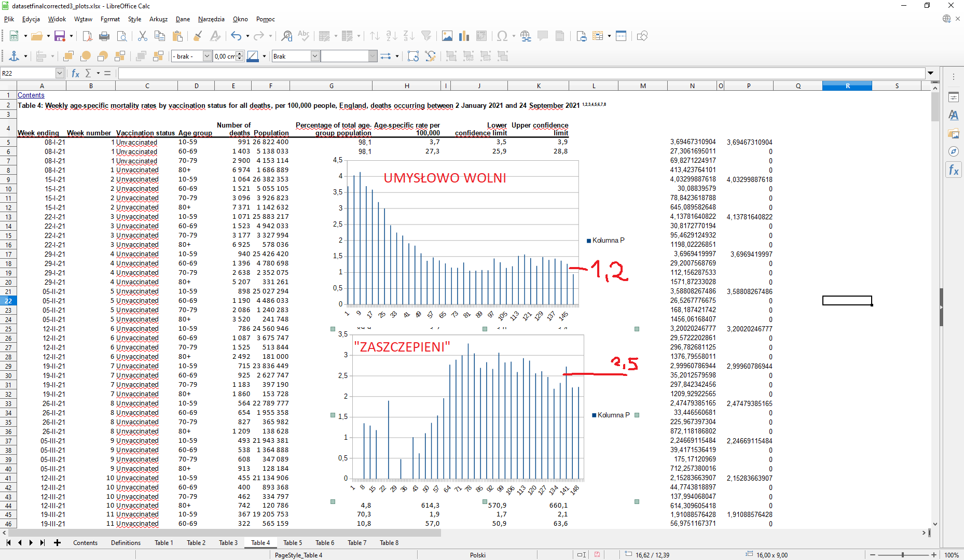Expand the formula bar with arrow
Screen dimensions: 964x560
point(931,73)
